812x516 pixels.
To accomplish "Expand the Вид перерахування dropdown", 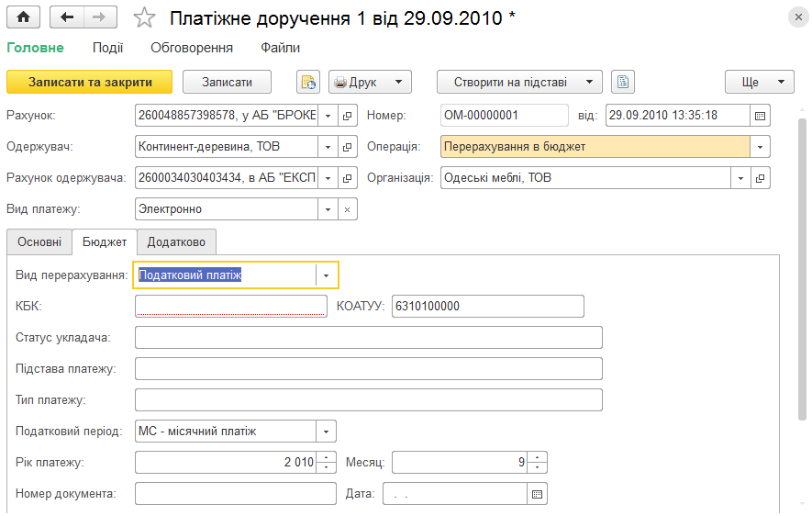I will point(327,275).
